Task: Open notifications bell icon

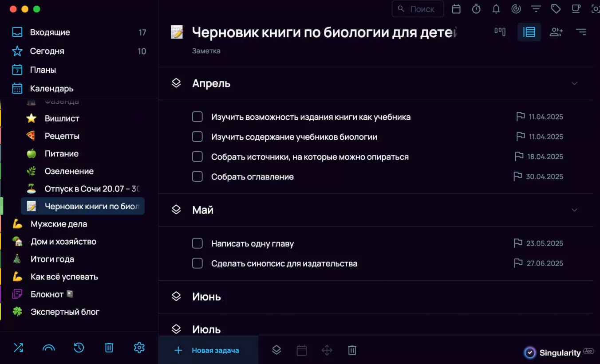Action: coord(496,9)
